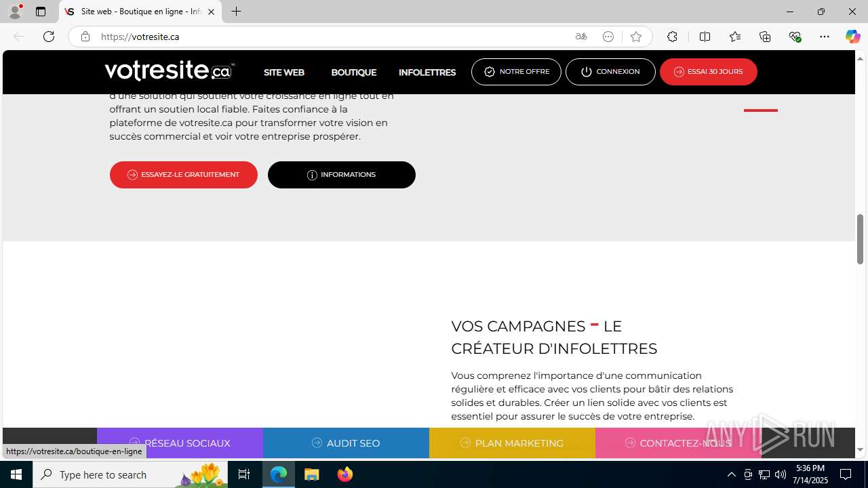
Task: Open the Windows Start menu
Action: point(16,474)
